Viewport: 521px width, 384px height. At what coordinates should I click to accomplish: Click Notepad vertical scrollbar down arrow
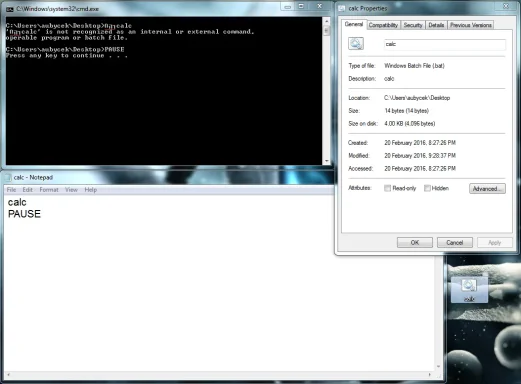[438, 366]
